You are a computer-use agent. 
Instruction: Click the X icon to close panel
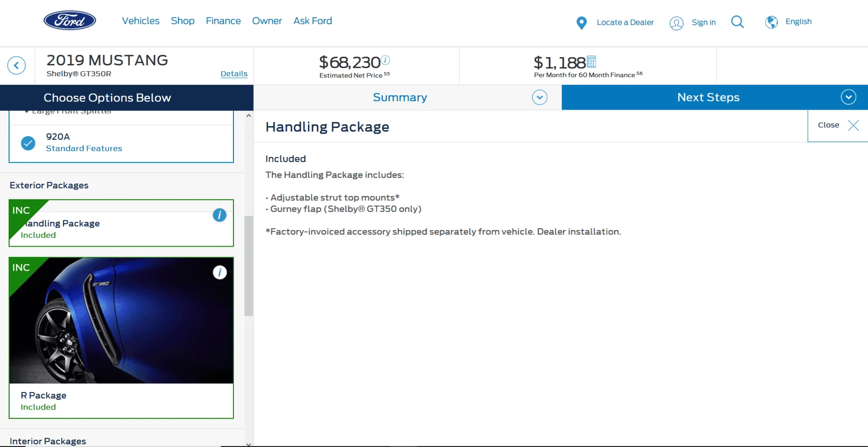[853, 126]
